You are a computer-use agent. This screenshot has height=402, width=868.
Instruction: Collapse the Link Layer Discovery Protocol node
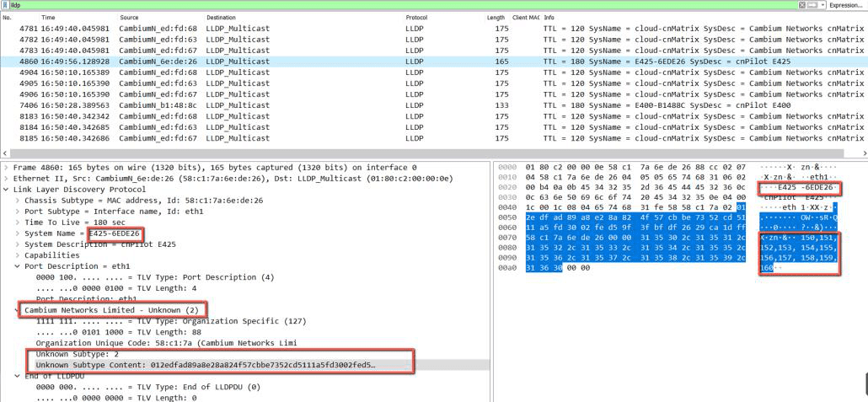pyautogui.click(x=7, y=190)
